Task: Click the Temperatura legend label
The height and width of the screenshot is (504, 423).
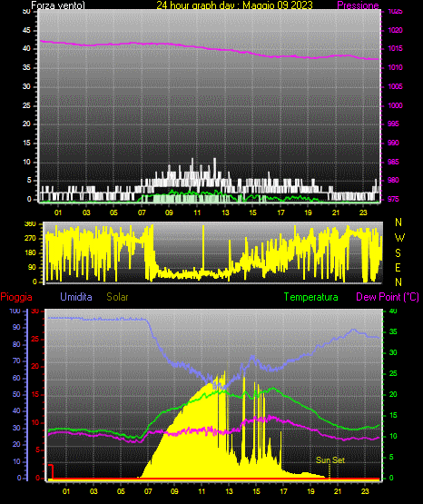Action: coord(311,297)
